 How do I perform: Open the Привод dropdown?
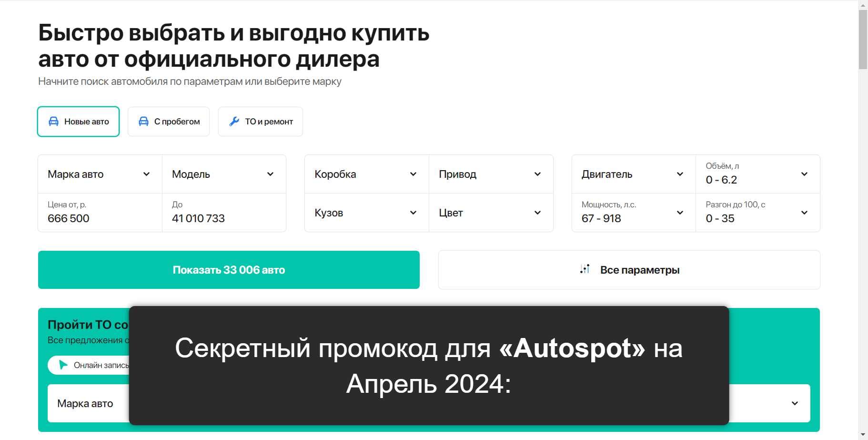pyautogui.click(x=490, y=174)
